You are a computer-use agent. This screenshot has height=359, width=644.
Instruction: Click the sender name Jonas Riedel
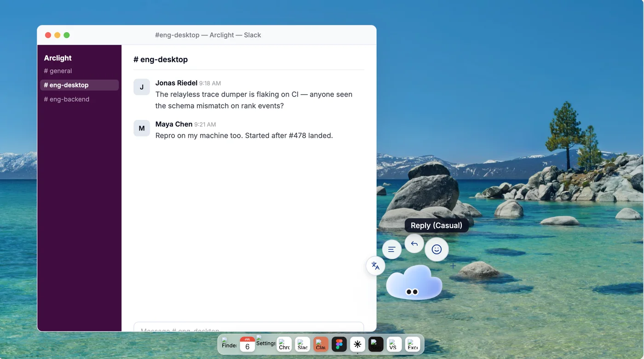[176, 83]
